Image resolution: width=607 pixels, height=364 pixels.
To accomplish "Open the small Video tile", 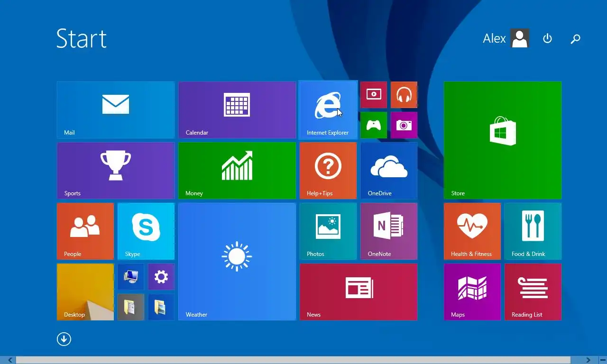I will coord(374,95).
